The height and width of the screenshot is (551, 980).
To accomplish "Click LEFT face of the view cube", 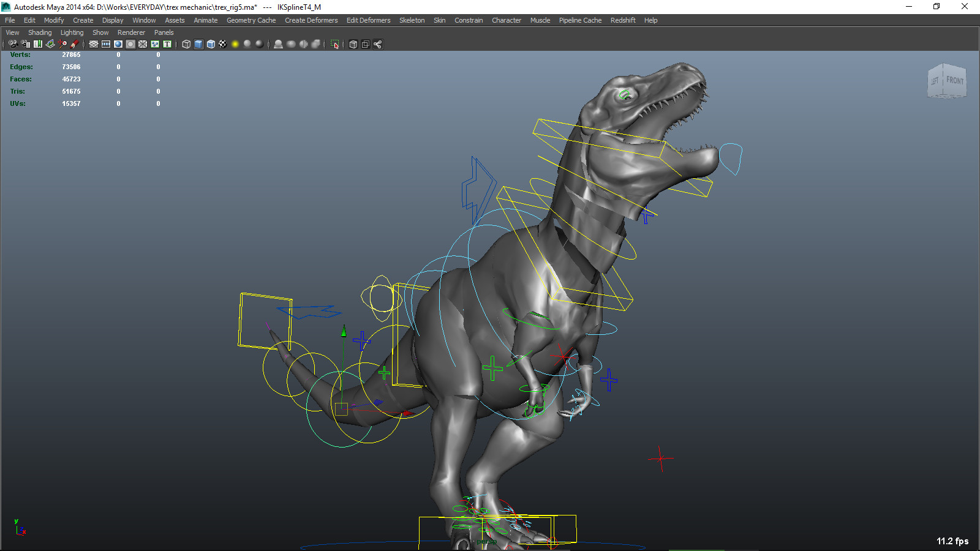I will coord(935,81).
